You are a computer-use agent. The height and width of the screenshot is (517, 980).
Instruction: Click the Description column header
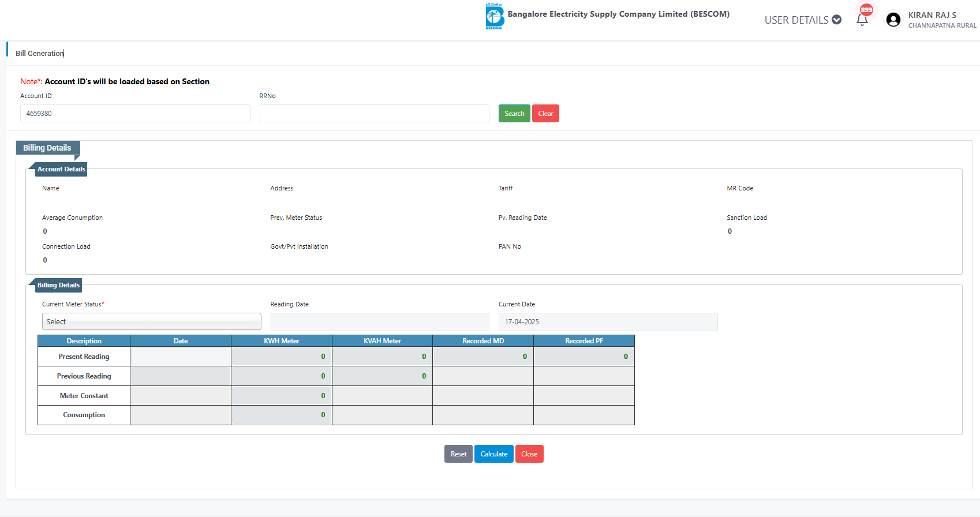(x=84, y=341)
